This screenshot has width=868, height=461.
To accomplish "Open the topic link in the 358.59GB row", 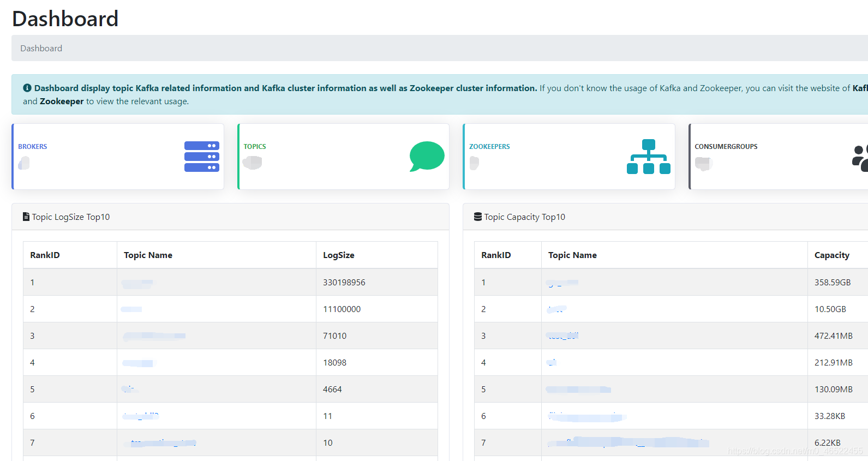I will tap(562, 283).
